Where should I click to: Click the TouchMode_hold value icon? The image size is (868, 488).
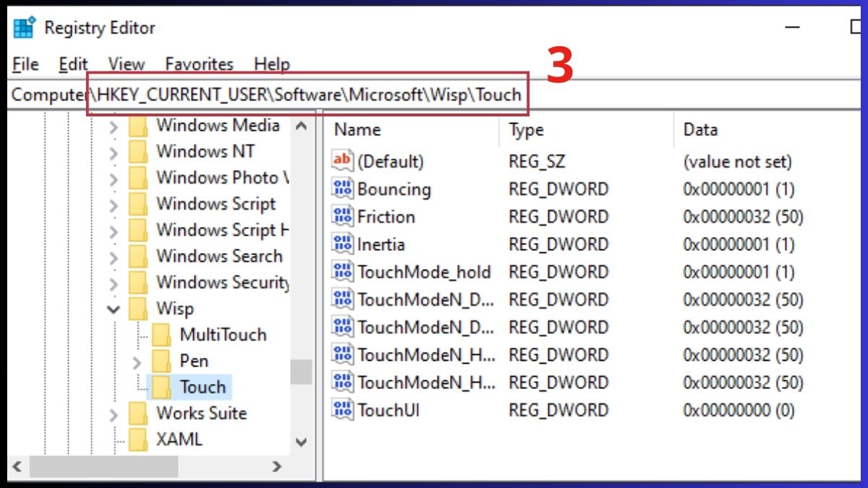point(343,271)
